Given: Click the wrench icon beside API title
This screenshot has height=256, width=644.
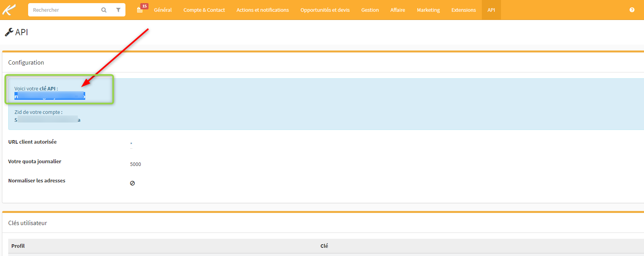Looking at the screenshot, I should coord(9,32).
